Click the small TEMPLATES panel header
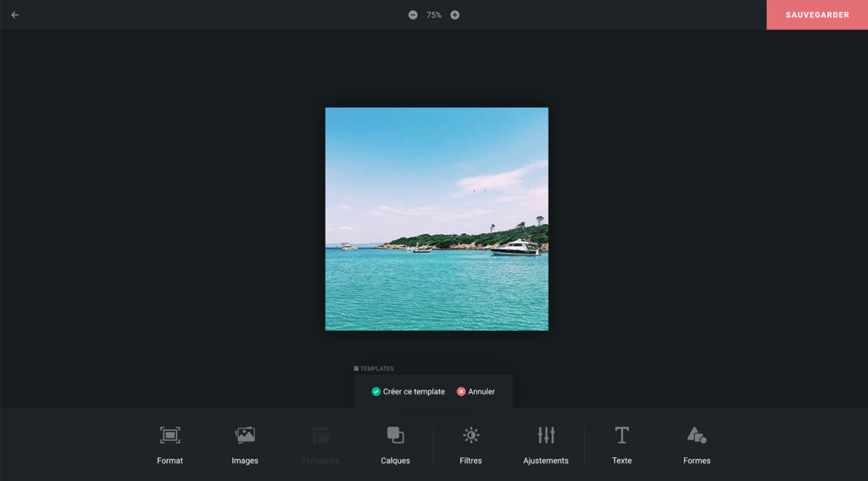 [374, 369]
